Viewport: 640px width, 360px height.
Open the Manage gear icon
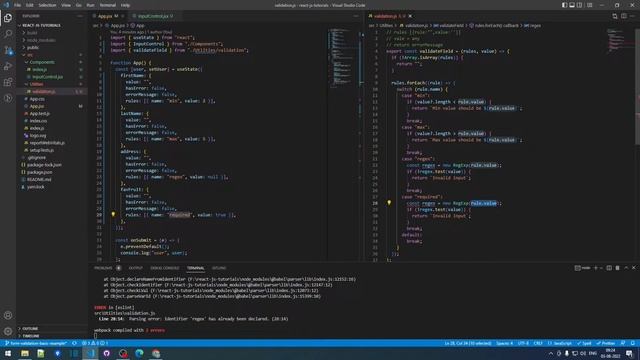(8, 331)
